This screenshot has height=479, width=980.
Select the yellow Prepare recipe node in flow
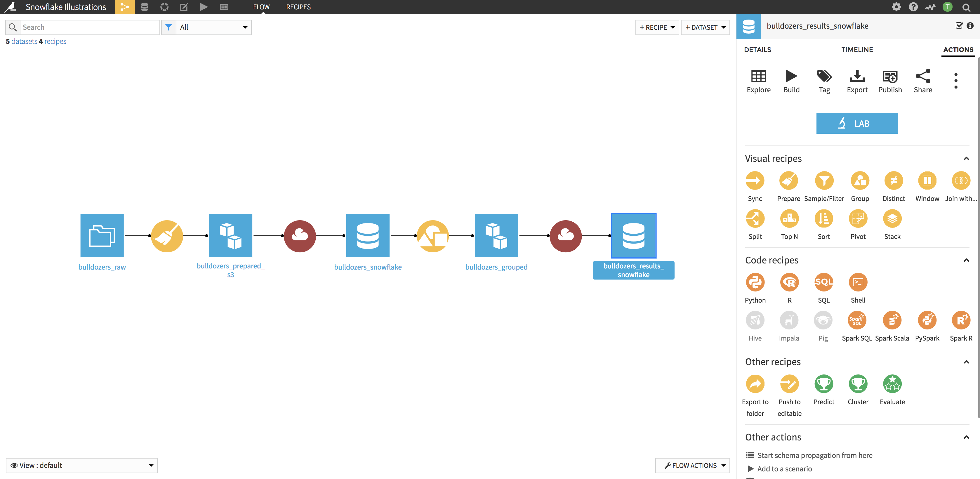coord(167,236)
